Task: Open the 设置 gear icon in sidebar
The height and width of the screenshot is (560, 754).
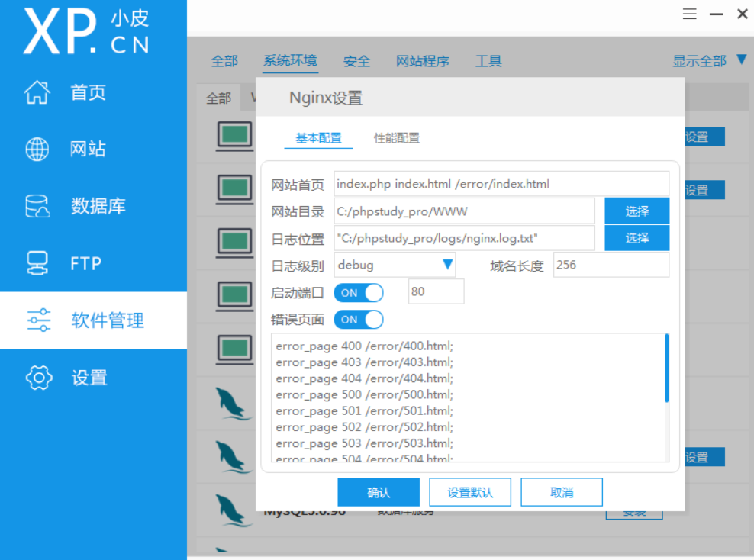Action: pyautogui.click(x=38, y=378)
